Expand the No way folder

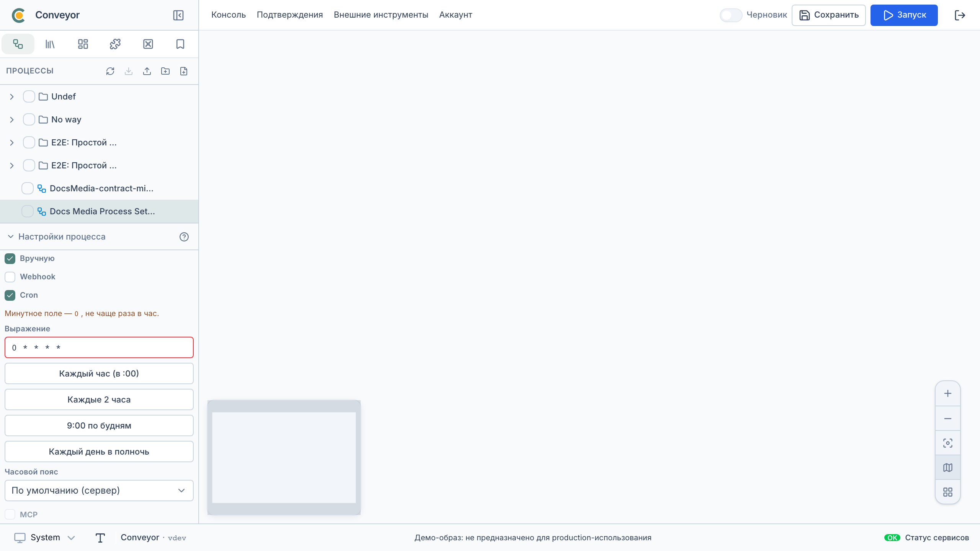coord(12,120)
